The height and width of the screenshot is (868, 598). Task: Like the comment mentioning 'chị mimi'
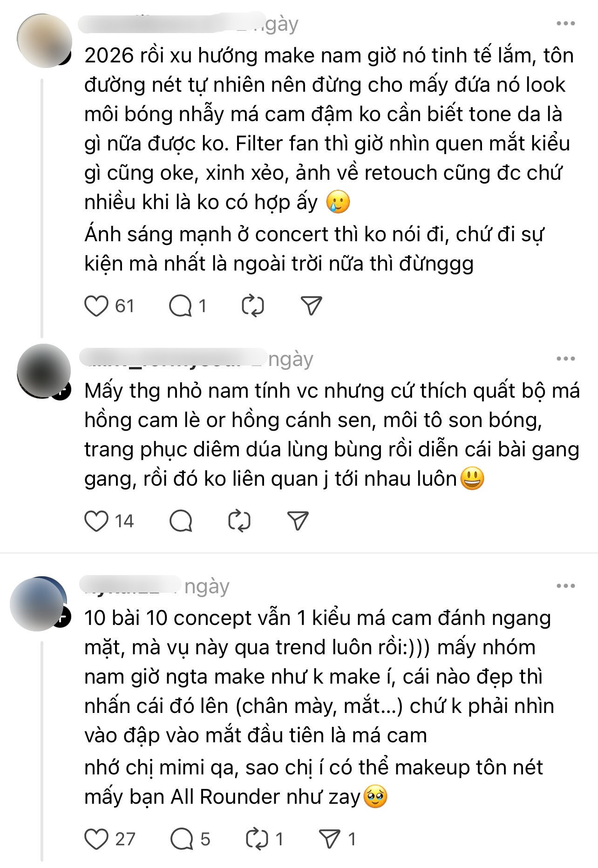click(99, 836)
